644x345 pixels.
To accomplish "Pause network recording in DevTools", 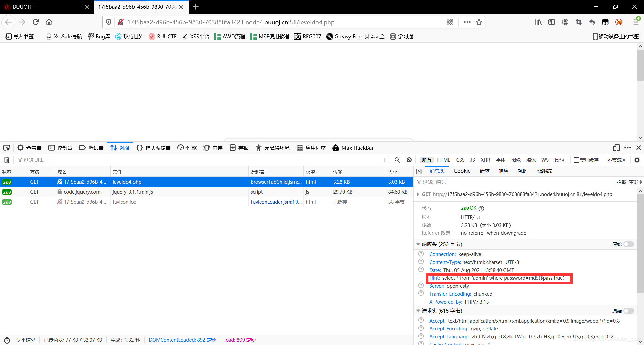I will click(x=386, y=160).
